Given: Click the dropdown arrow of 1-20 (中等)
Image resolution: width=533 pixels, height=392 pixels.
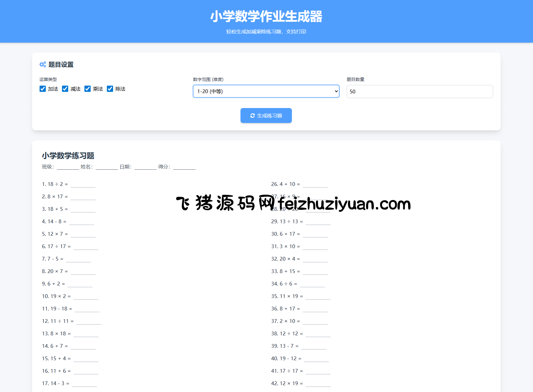Looking at the screenshot, I should pos(336,91).
